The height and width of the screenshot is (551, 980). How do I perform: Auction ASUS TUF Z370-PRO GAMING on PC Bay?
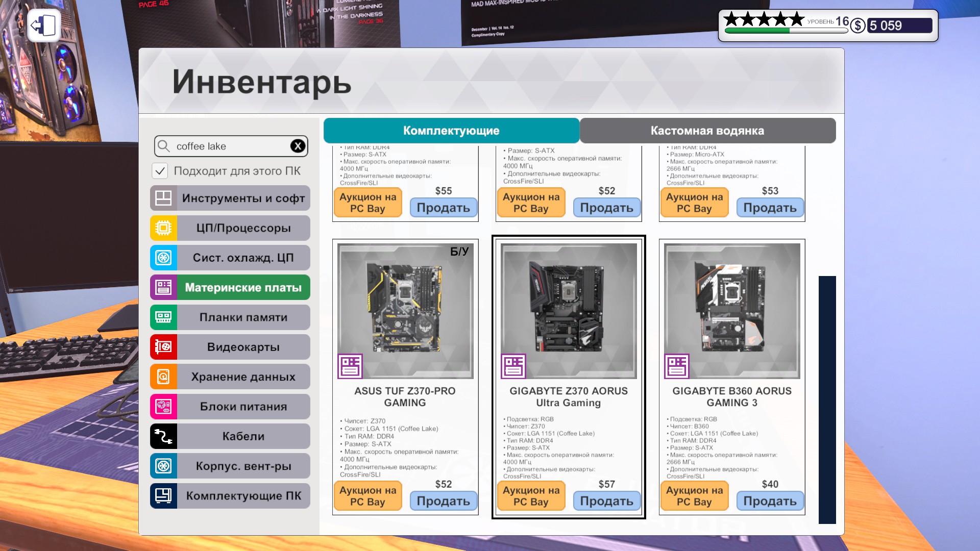coord(367,496)
